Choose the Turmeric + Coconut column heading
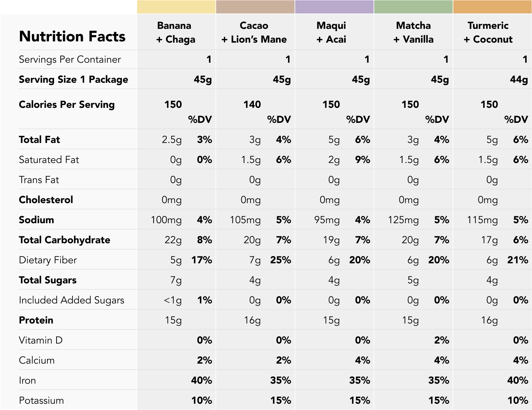 click(488, 32)
